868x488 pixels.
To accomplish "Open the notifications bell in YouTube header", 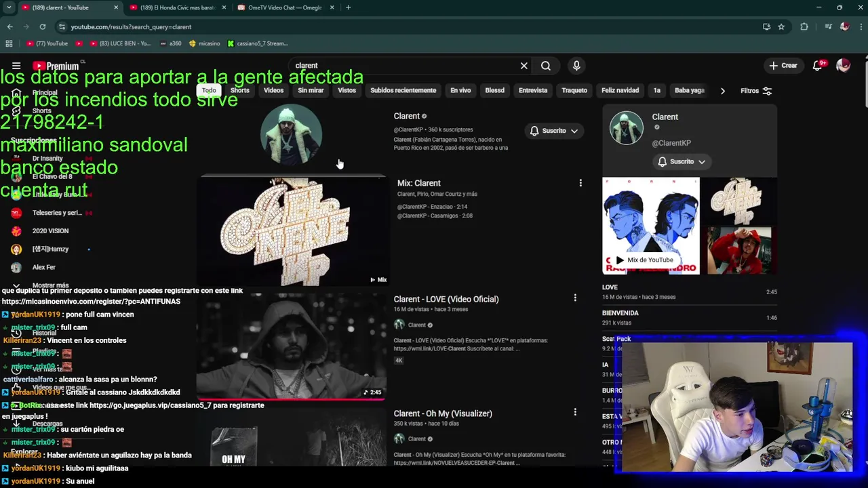I will pyautogui.click(x=818, y=66).
